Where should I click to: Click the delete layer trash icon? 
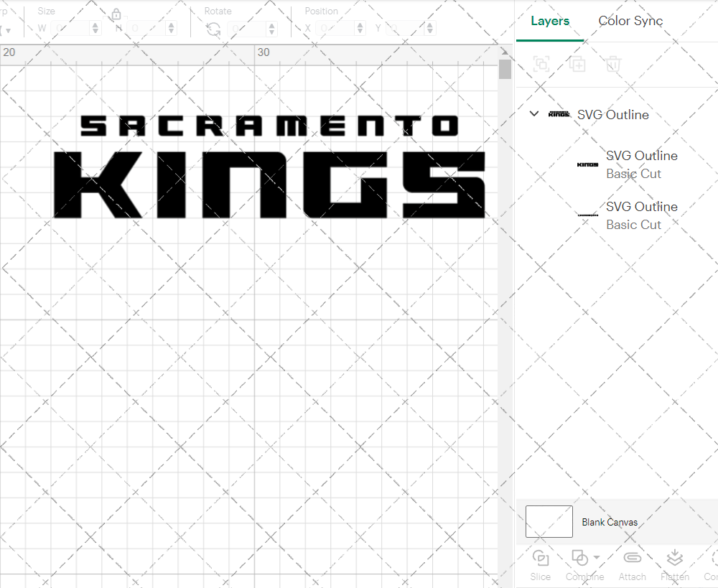[x=612, y=64]
